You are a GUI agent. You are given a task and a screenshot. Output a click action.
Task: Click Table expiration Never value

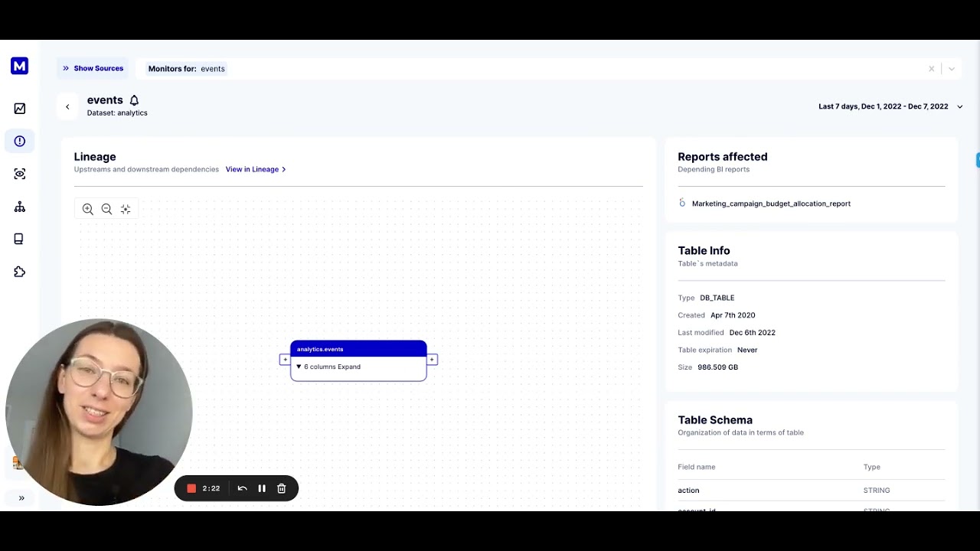(747, 350)
